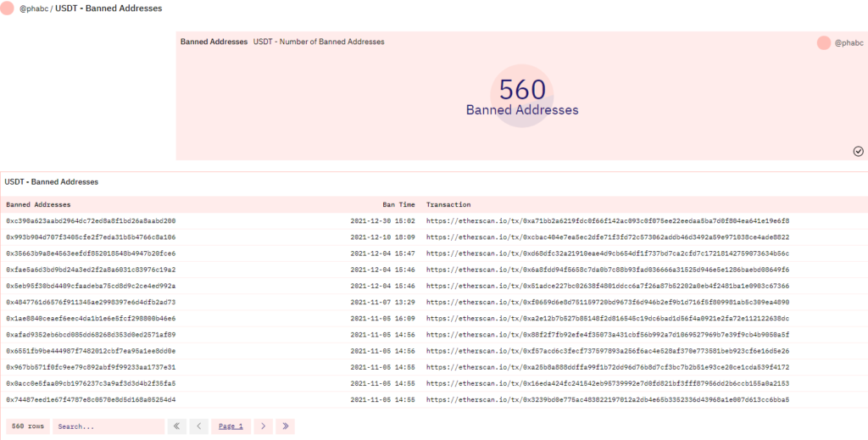This screenshot has width=868, height=440.
Task: Go to the previous page of results
Action: [198, 426]
